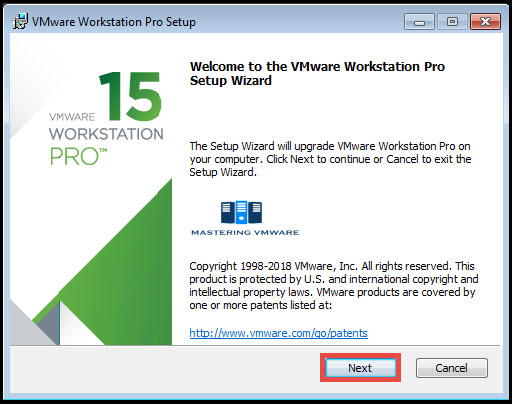Click the Welcome to VMware heading
Screen dimensions: 512x404
pos(317,73)
